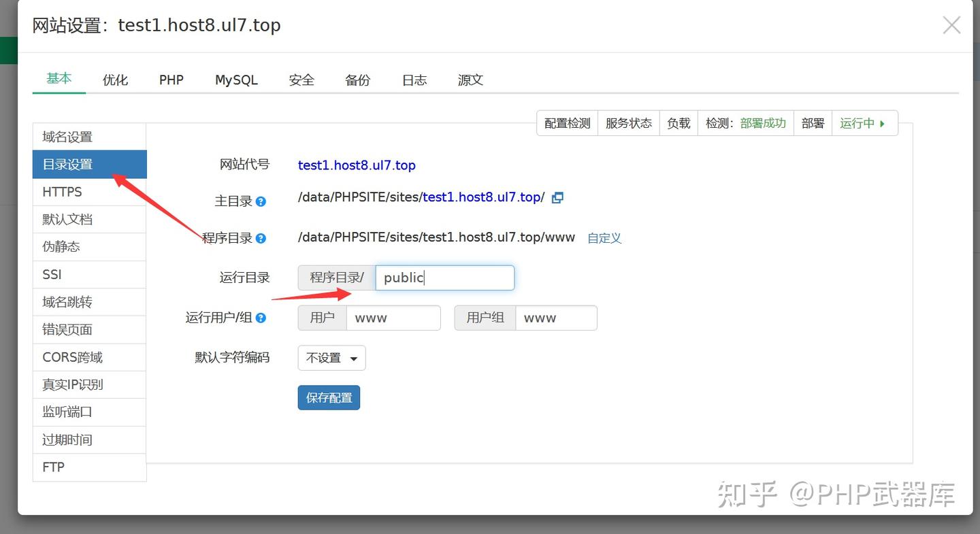Click the 自定义 link beside 程序目录

coord(604,238)
